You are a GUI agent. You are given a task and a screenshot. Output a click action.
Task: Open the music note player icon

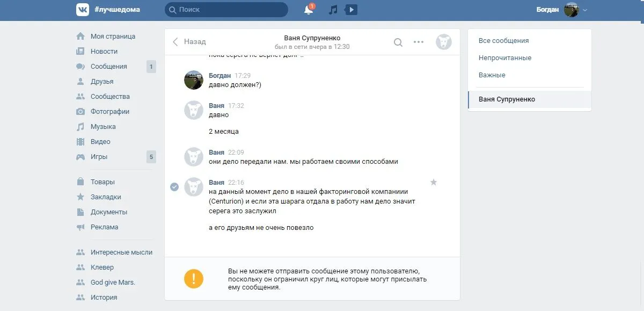click(x=333, y=10)
